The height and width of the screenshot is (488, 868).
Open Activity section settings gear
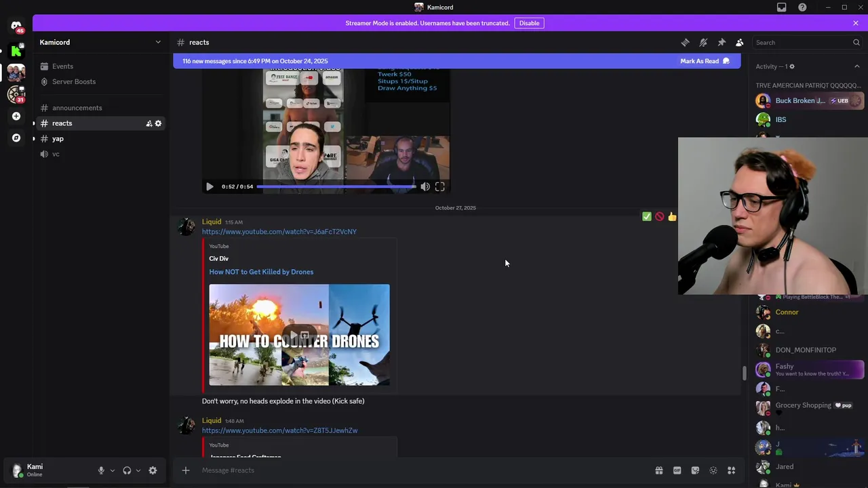(791, 66)
